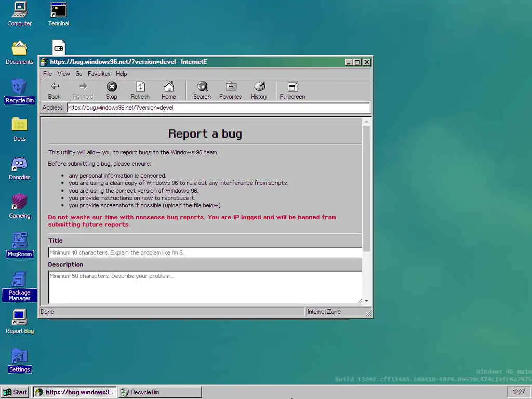Minimize the InternetE browser window

349,62
